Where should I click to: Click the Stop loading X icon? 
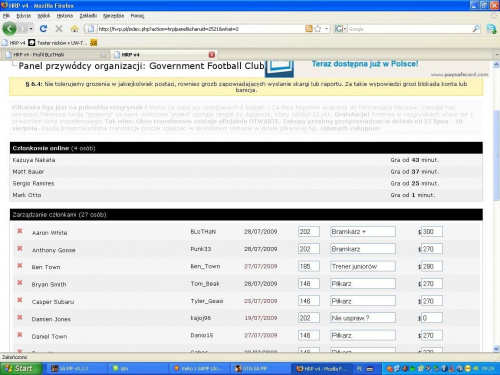(x=59, y=29)
